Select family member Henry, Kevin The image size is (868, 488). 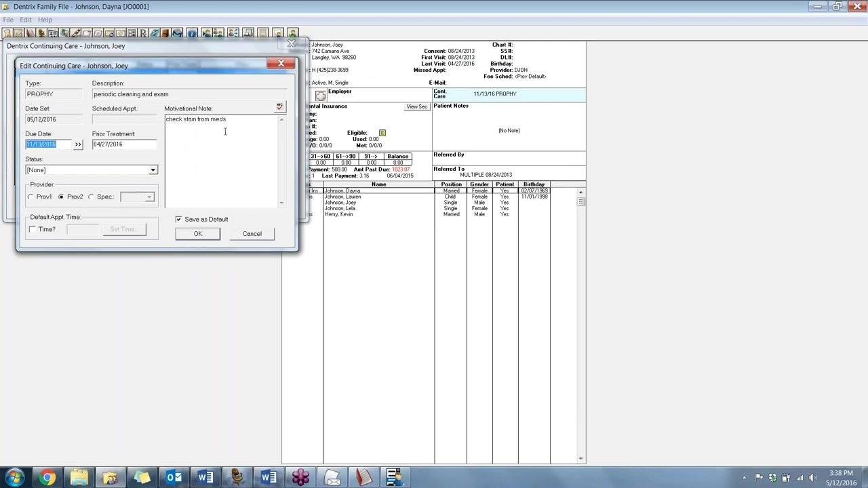(338, 214)
